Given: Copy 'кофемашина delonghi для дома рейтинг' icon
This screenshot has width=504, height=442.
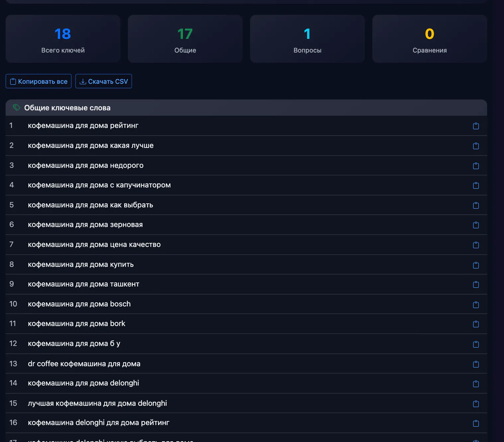Looking at the screenshot, I should pyautogui.click(x=476, y=423).
